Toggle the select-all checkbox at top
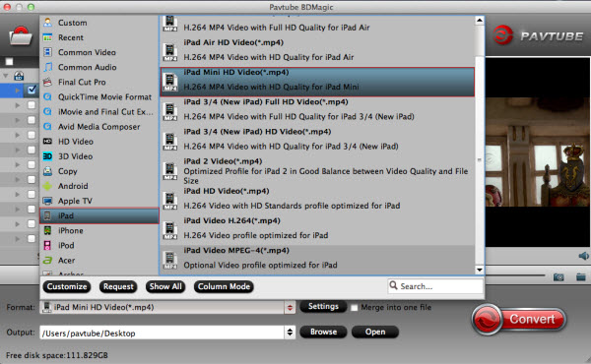The height and width of the screenshot is (364, 591). click(x=10, y=61)
